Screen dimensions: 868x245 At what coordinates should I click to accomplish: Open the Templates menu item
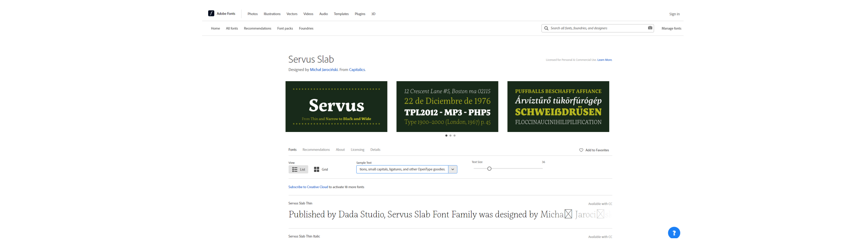coord(341,14)
